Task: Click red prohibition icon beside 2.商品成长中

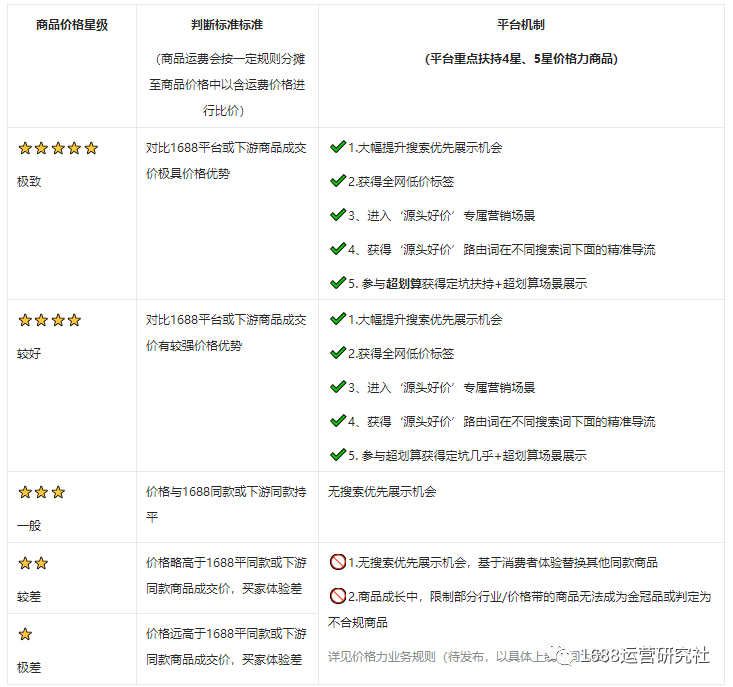Action: pos(338,596)
